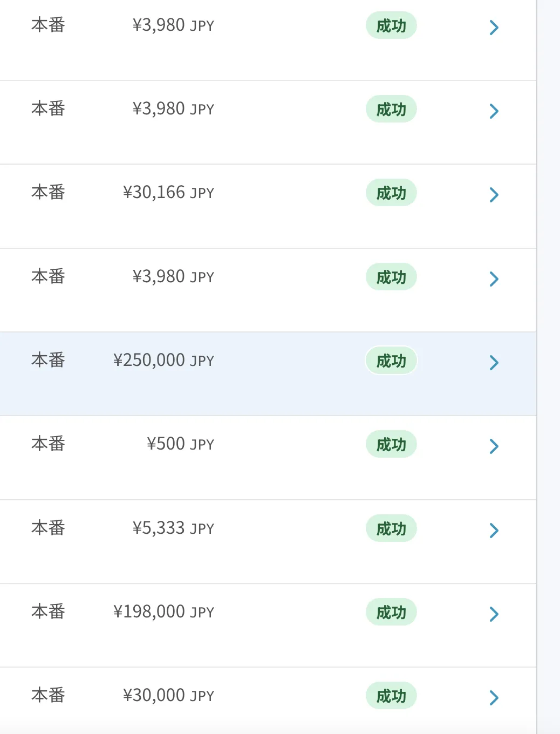Open the ¥198,000 row's right arrow icon

point(494,614)
